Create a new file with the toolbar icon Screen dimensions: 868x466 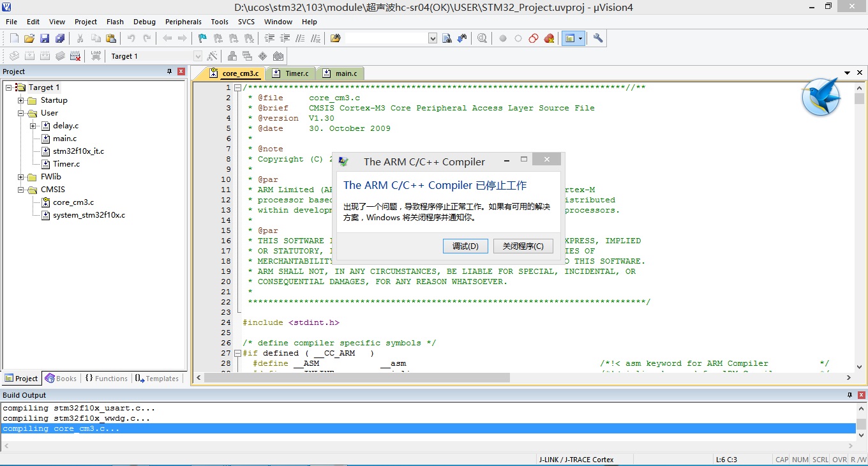click(x=14, y=38)
